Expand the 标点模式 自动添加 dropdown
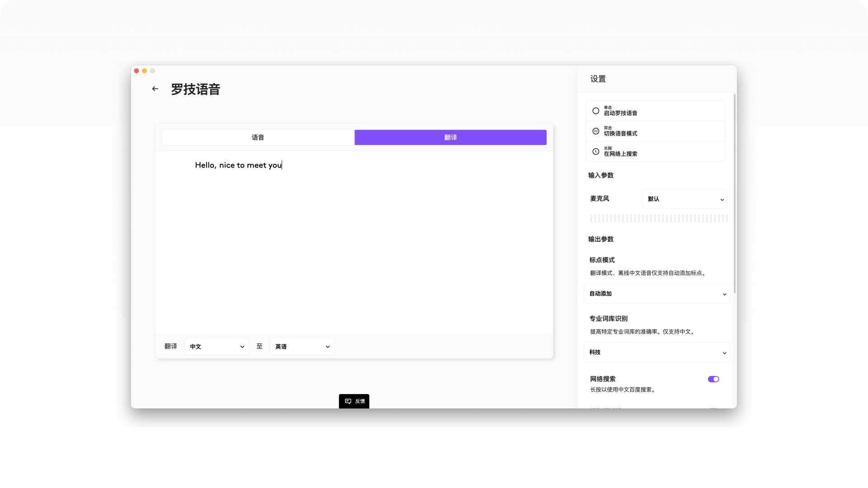The height and width of the screenshot is (488, 868). tap(657, 294)
